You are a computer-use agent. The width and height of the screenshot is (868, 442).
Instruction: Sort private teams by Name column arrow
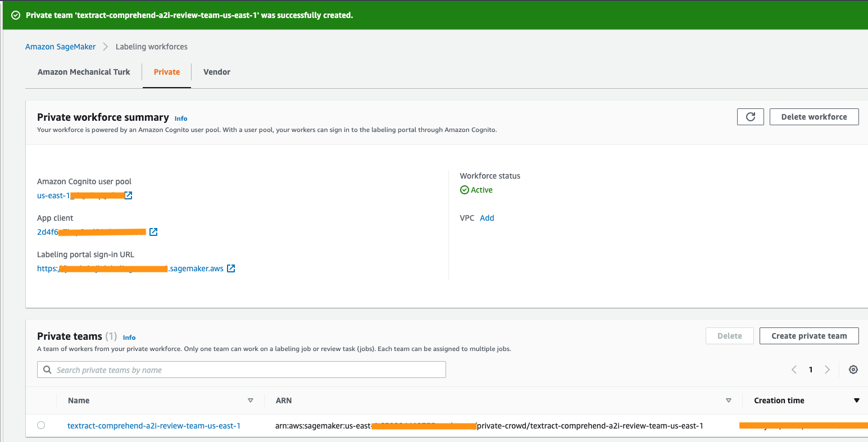click(x=251, y=400)
